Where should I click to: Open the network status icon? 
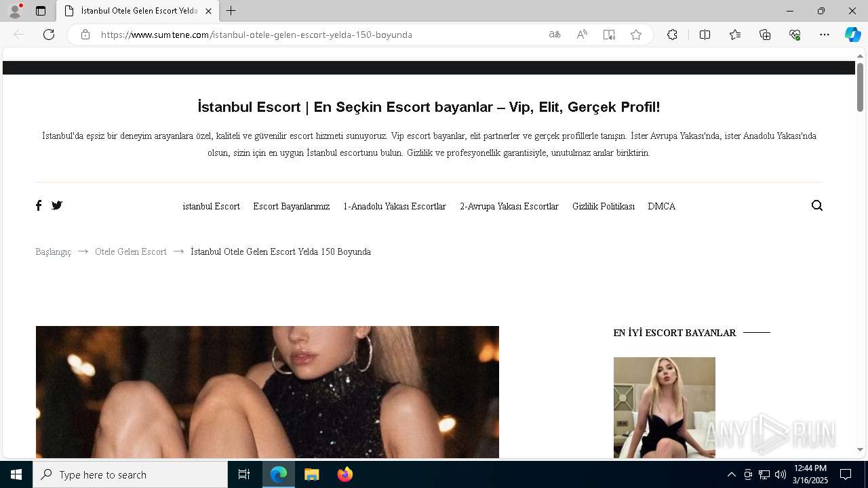click(764, 474)
